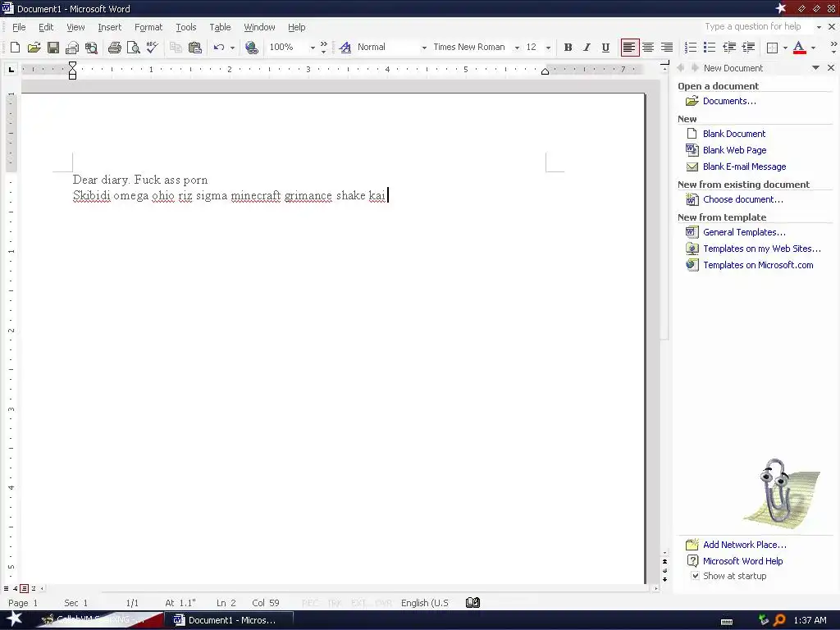Create a Blank Document from task pane
Screen dimensions: 840x630
(x=734, y=134)
